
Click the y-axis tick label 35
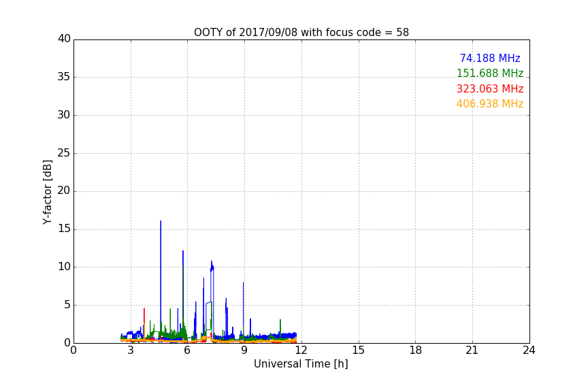coord(64,77)
